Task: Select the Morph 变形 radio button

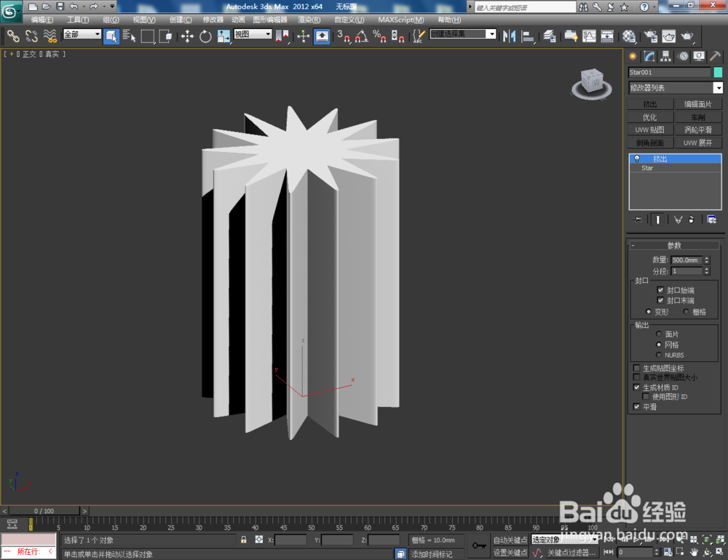Action: pyautogui.click(x=648, y=312)
